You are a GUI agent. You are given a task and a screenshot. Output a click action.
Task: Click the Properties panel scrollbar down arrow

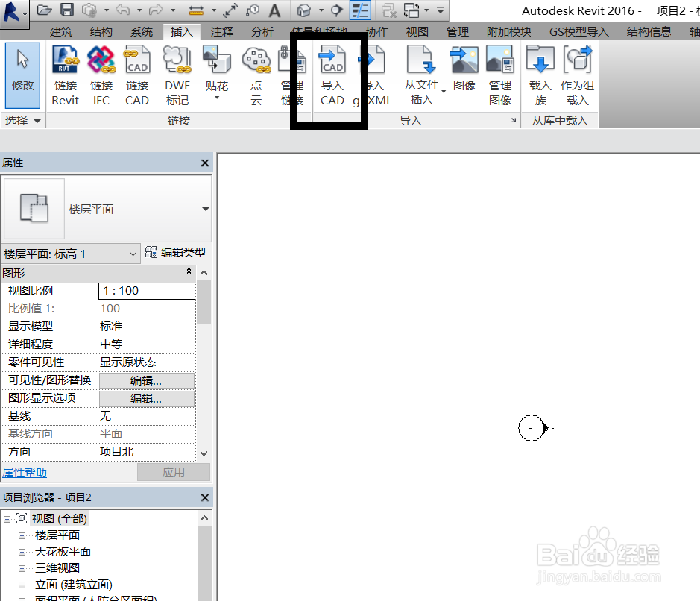204,453
